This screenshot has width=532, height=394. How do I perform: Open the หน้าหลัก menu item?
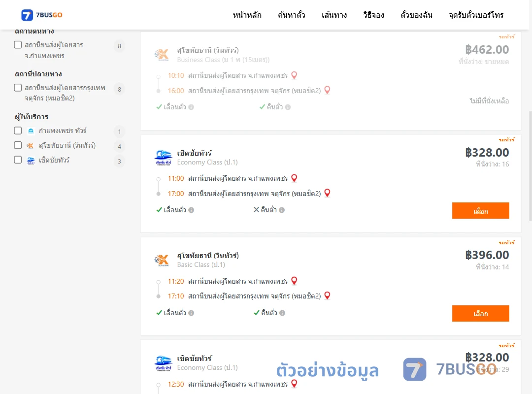click(247, 15)
